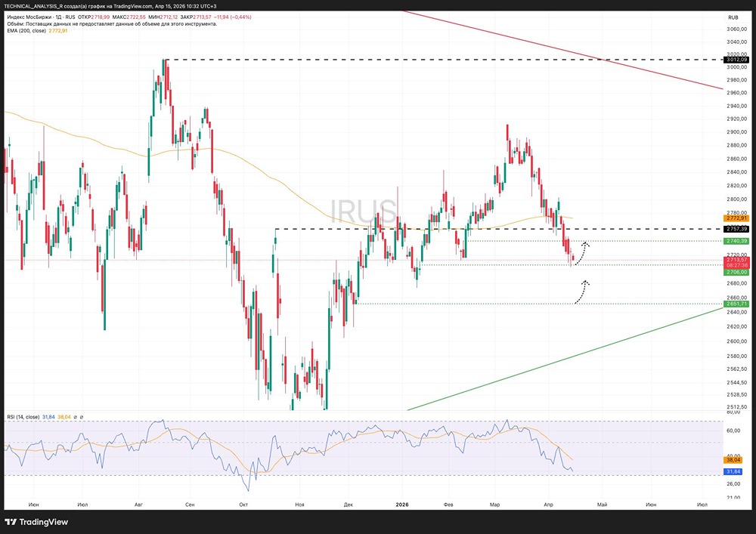Click the Окт label on the time axis
Viewport: 756px width, 534px height.
tap(243, 505)
